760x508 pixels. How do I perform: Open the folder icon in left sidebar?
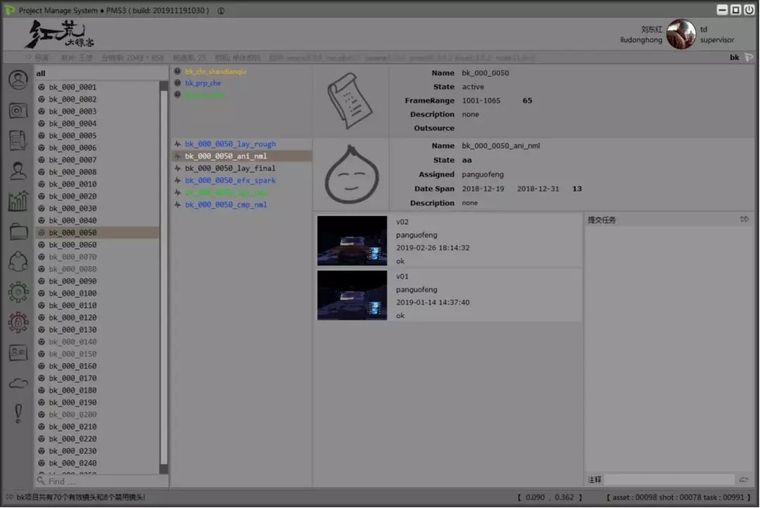pyautogui.click(x=18, y=231)
